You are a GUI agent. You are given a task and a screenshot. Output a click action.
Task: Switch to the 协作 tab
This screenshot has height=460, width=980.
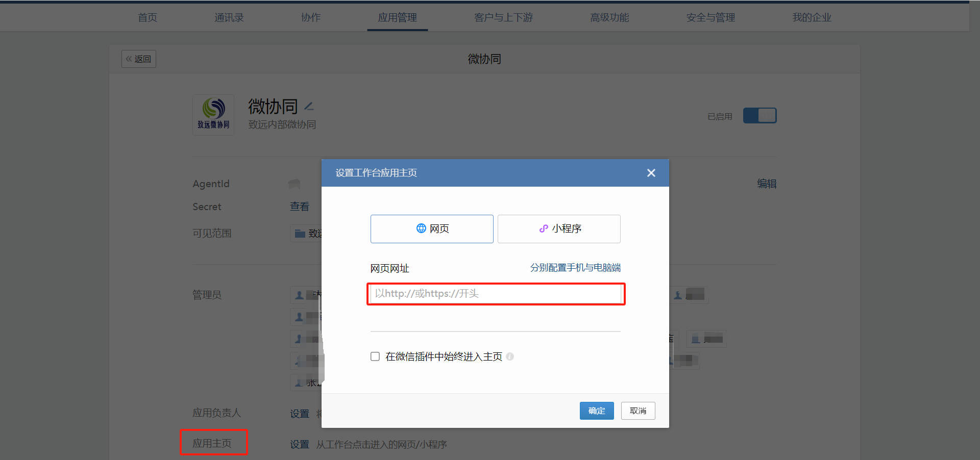pyautogui.click(x=311, y=17)
